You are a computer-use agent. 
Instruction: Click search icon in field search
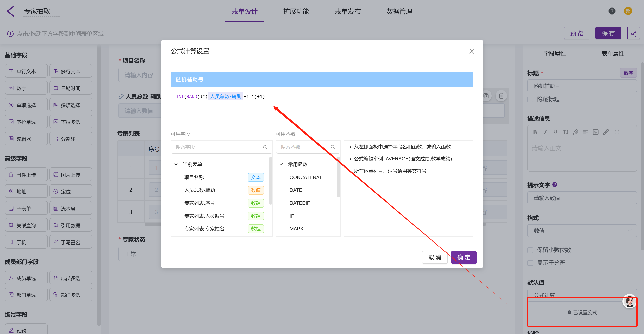tap(265, 147)
